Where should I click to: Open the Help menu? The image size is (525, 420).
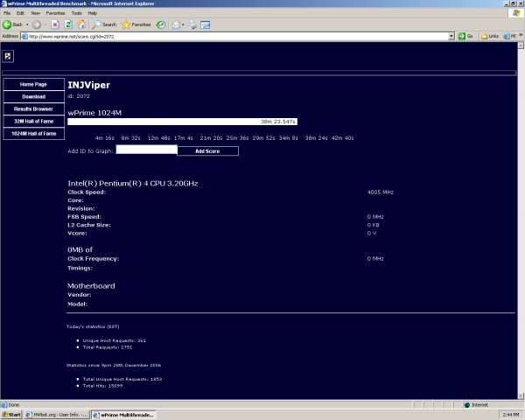coord(93,13)
